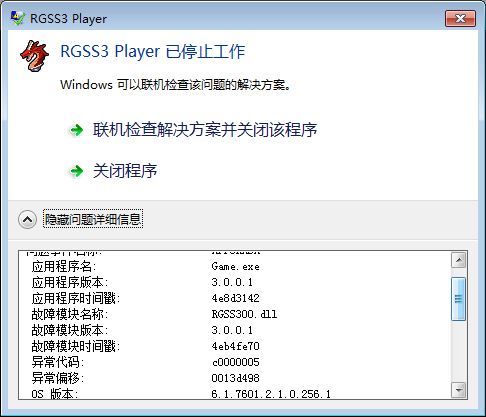The width and height of the screenshot is (486, 417).
Task: Click the scrollbar up arrow in details box
Action: (459, 260)
